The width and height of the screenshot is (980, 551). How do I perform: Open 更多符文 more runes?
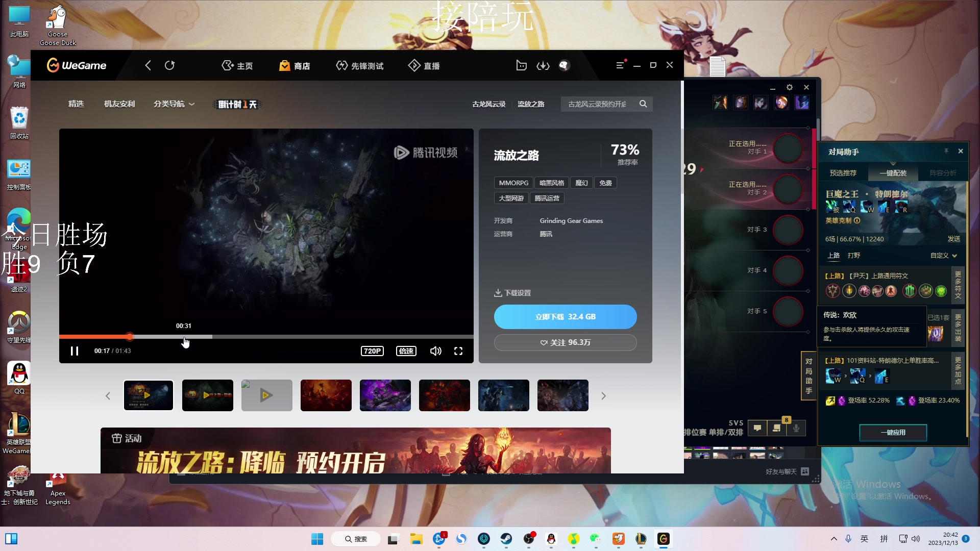coord(958,285)
